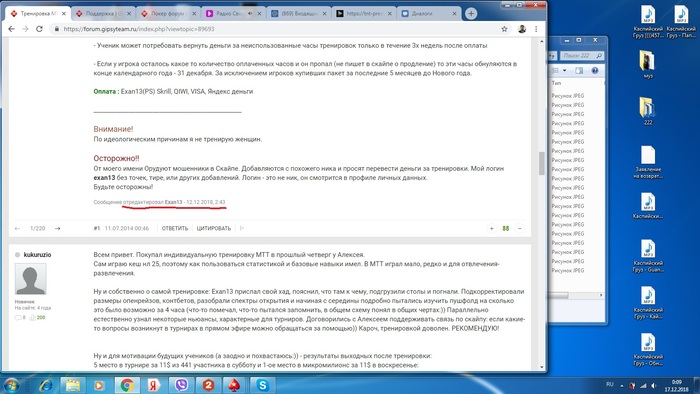Viewport: 700px width, 394px height.
Task: Go to next page arrow near 1/220
Action: (58, 228)
